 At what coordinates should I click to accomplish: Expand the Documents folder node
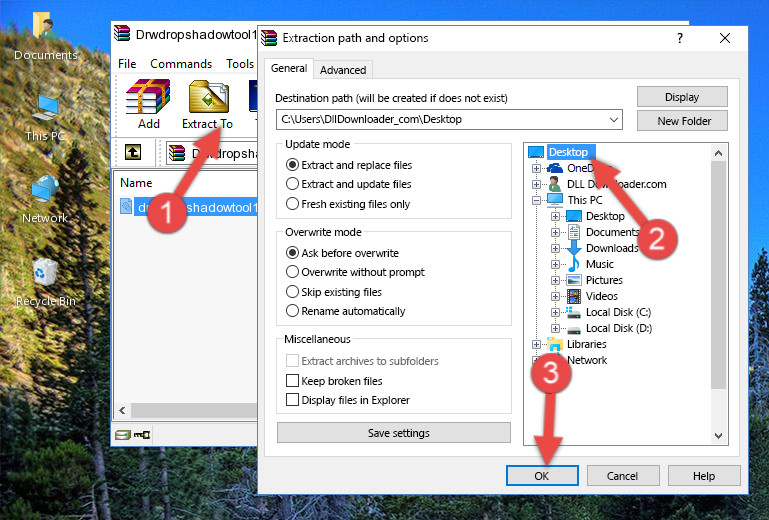pyautogui.click(x=555, y=233)
